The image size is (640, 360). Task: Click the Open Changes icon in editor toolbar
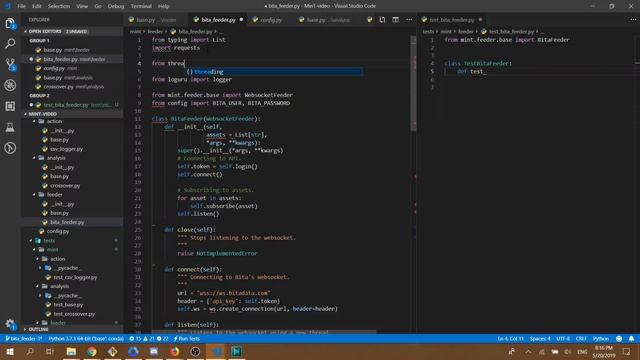point(382,20)
